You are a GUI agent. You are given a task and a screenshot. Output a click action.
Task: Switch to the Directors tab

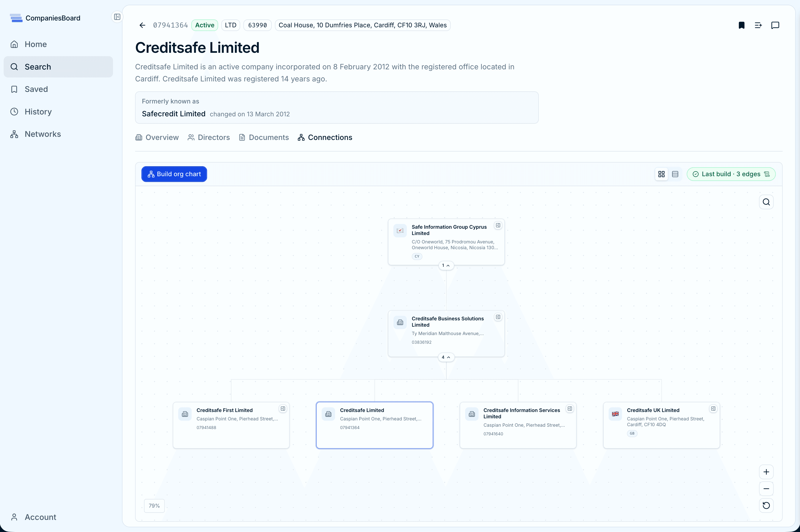tap(209, 137)
